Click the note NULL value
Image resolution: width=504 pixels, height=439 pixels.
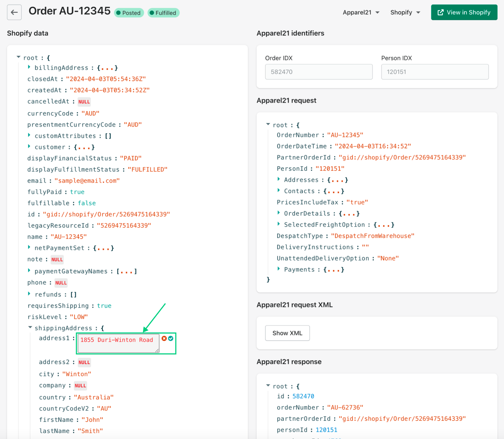[x=57, y=259]
